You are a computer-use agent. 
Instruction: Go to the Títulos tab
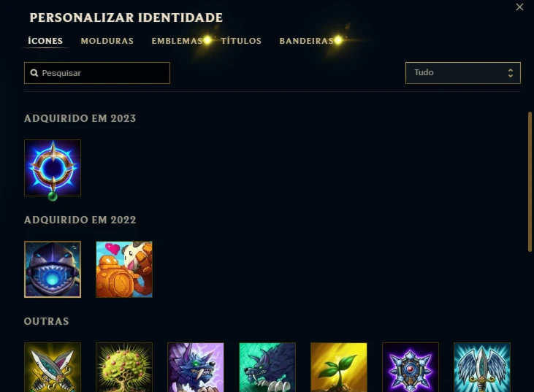point(241,41)
